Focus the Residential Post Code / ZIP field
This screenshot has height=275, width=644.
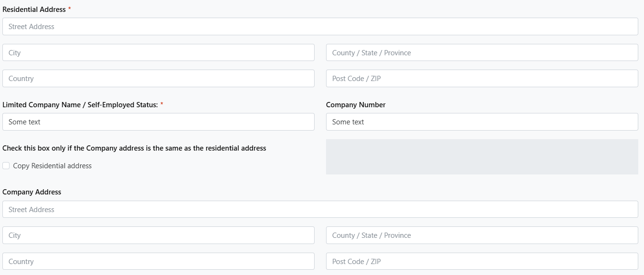click(x=481, y=79)
